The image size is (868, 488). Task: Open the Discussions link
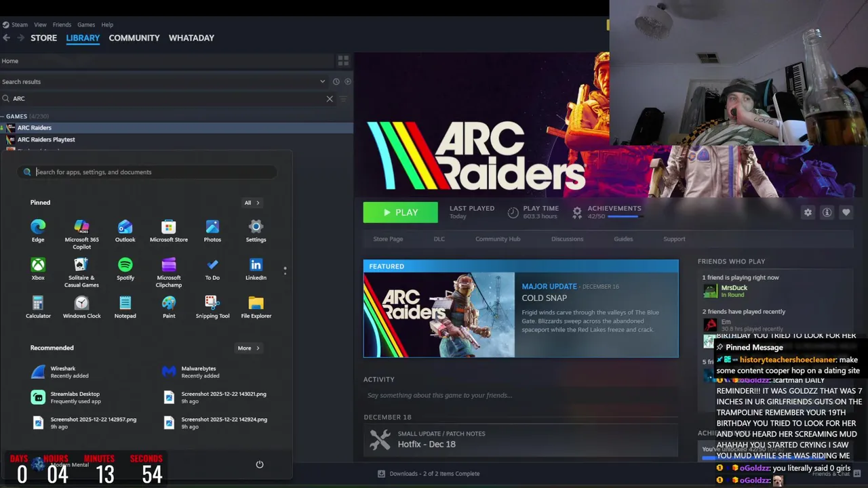tap(567, 239)
